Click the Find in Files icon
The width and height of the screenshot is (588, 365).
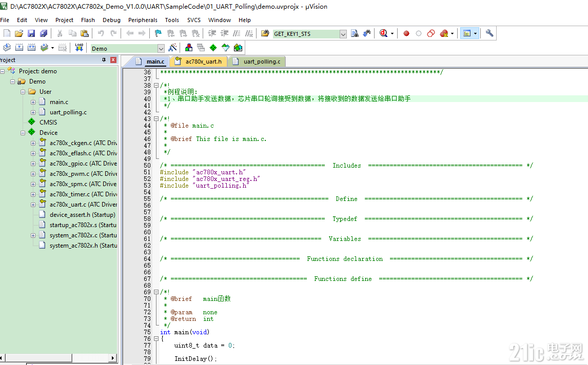[x=355, y=33]
